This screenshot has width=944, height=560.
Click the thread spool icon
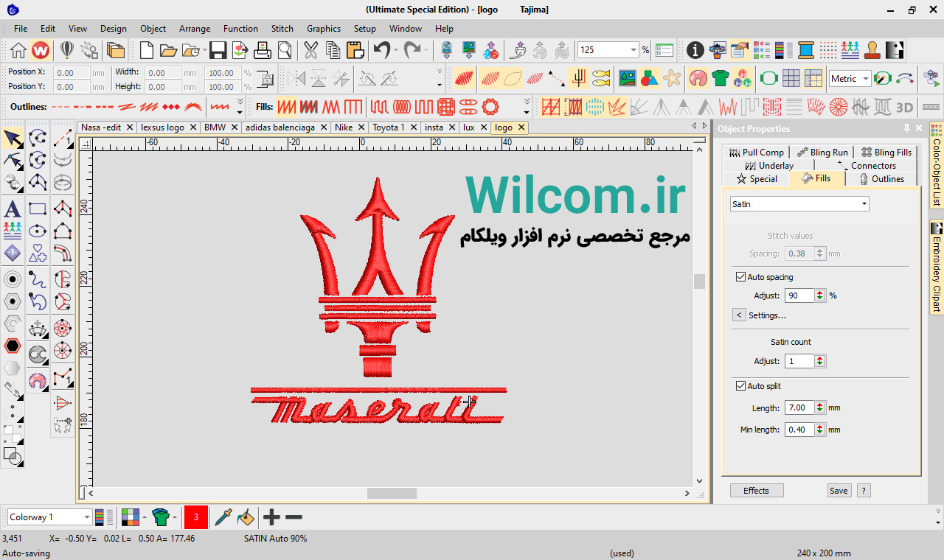point(806,50)
